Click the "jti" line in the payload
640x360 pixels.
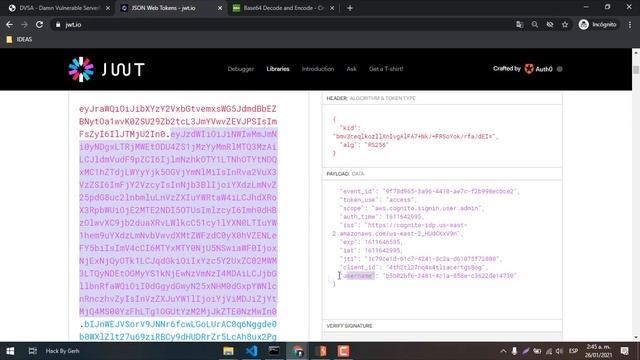tap(421, 259)
